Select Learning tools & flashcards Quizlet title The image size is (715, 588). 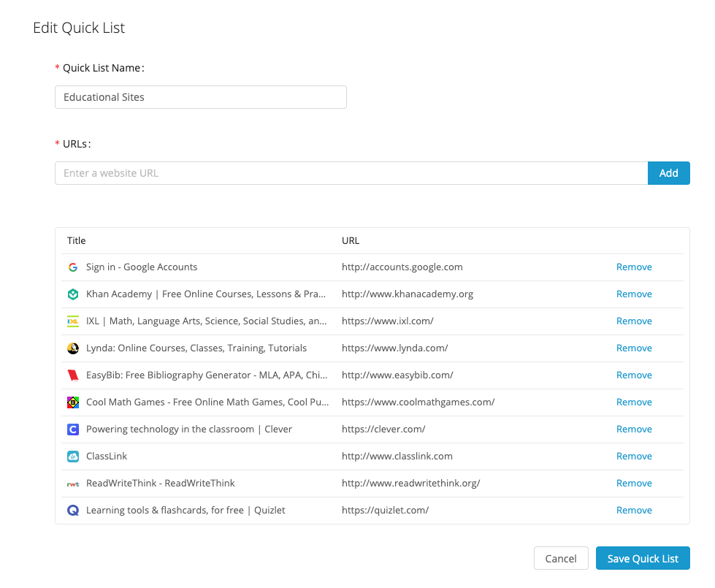[186, 510]
